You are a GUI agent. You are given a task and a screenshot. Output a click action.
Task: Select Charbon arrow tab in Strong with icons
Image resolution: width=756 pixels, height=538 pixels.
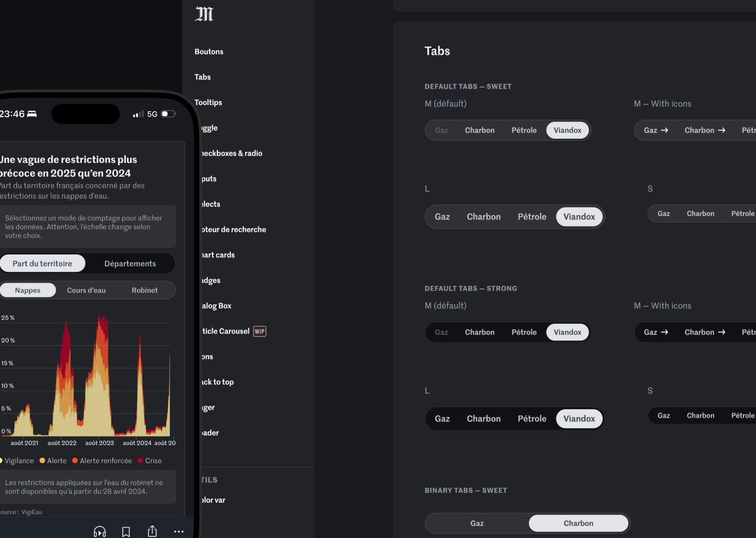[705, 333]
